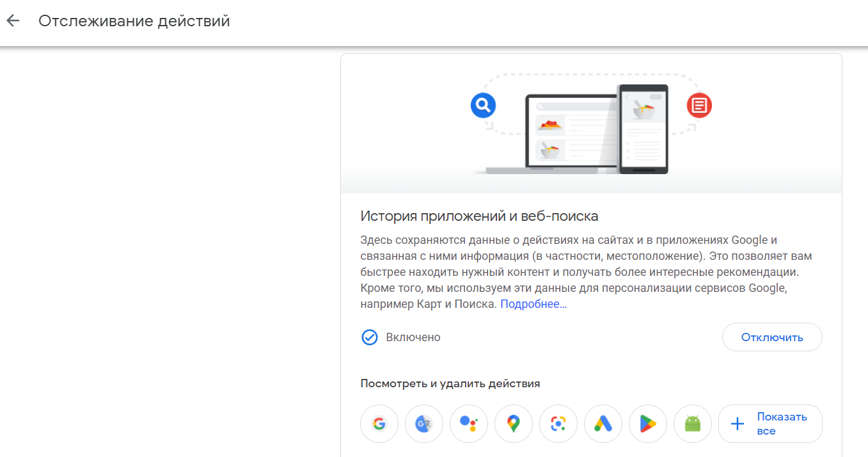Go back using the arrow icon
The width and height of the screenshot is (868, 457).
pyautogui.click(x=13, y=20)
